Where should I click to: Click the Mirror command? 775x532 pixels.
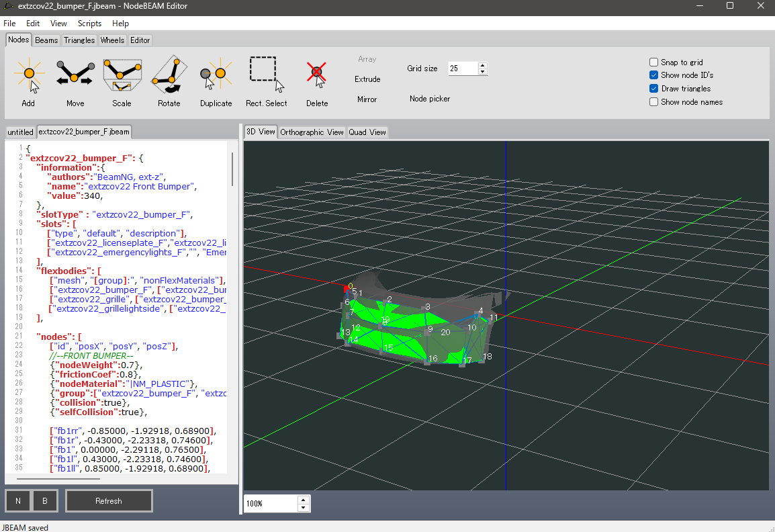pos(367,99)
